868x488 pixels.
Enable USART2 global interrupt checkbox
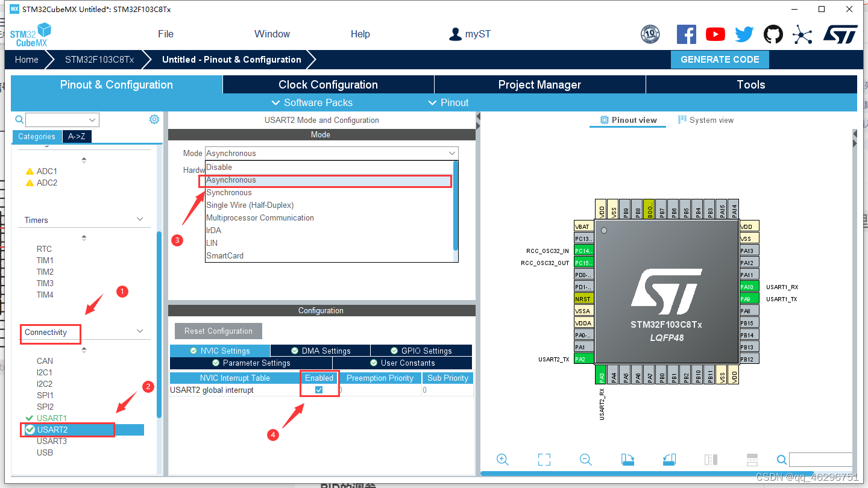click(318, 389)
